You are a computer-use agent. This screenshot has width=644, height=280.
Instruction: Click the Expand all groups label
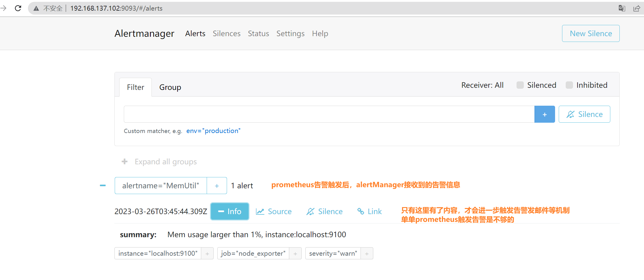pos(166,162)
